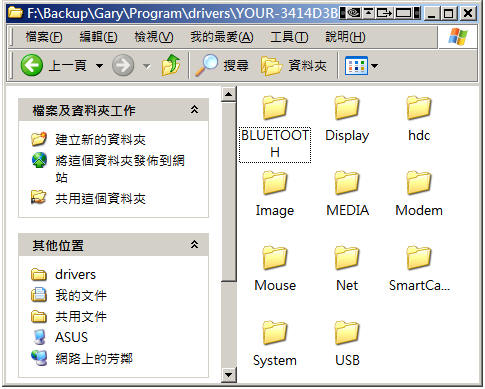Viewport: 485px width, 389px height.
Task: Open the 我的最愛(A) menu
Action: [222, 37]
